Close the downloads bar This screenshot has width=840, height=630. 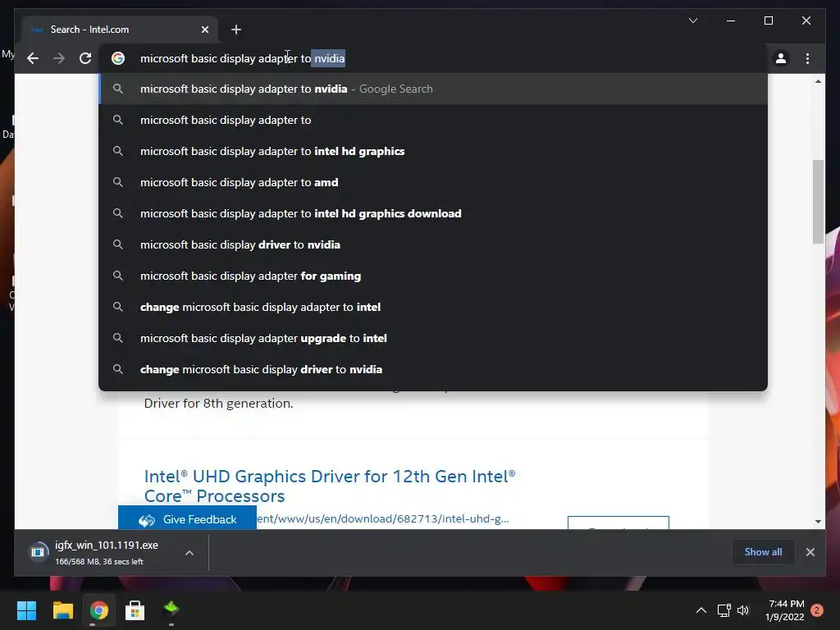pos(810,552)
